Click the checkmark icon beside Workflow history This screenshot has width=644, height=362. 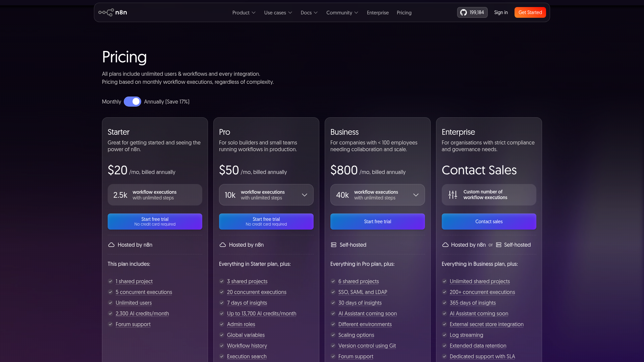pos(222,346)
